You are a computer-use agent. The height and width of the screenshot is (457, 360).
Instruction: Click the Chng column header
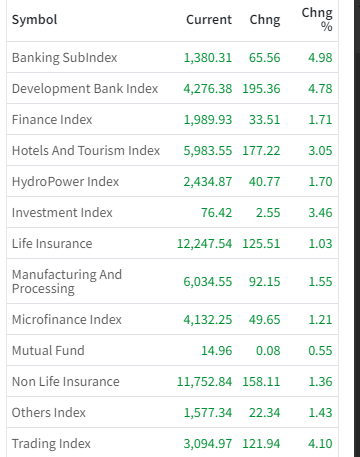pos(265,20)
